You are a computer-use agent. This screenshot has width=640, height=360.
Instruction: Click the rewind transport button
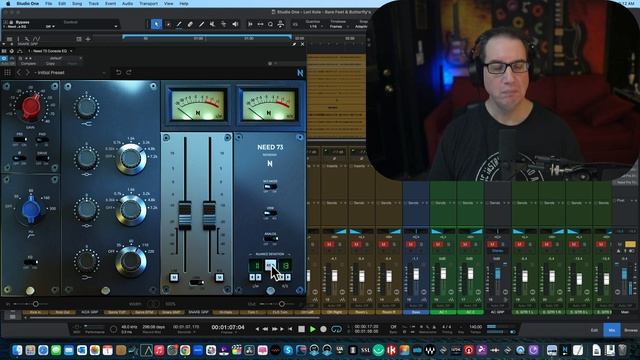pyautogui.click(x=265, y=329)
